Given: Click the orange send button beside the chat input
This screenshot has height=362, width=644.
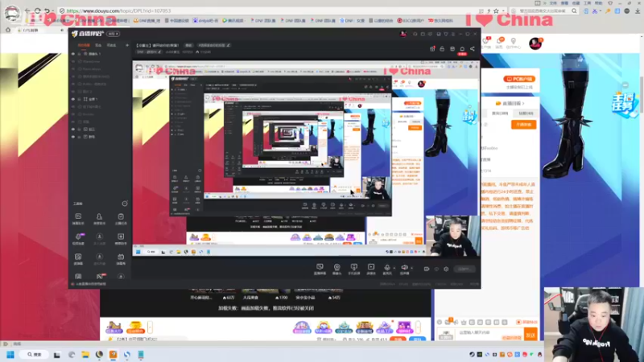Looking at the screenshot, I should coord(530,335).
